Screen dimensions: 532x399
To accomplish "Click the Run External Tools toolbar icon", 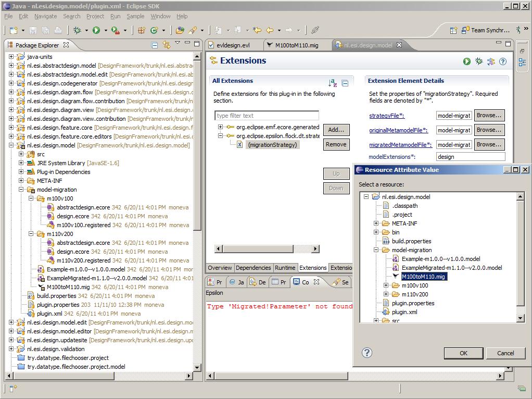I will [x=116, y=30].
